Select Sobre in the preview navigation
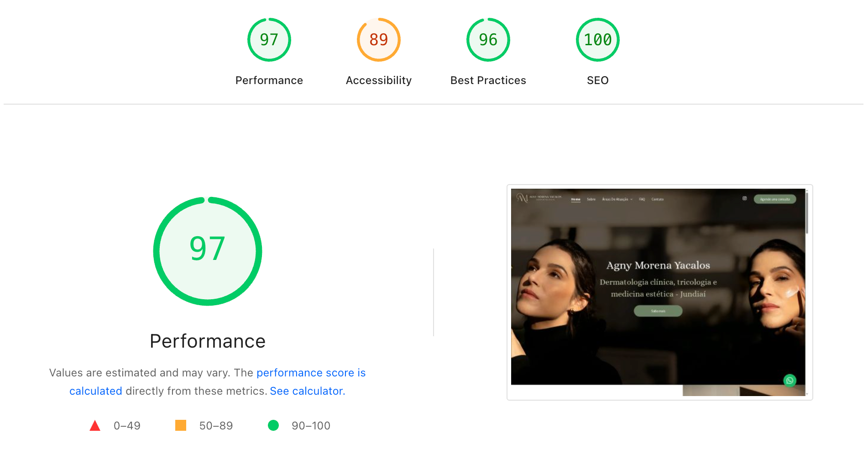Viewport: 868px width, 455px height. tap(591, 199)
